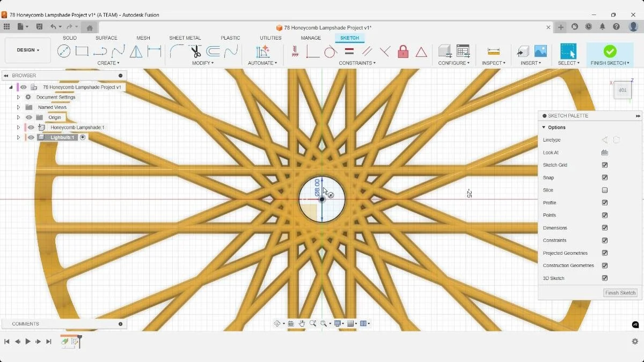Switch to the SHEET METAL tab
The width and height of the screenshot is (644, 362).
point(185,38)
